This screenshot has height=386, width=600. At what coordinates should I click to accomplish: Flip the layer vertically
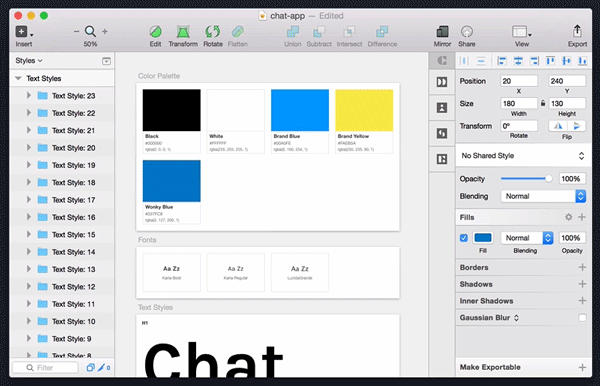tap(576, 126)
